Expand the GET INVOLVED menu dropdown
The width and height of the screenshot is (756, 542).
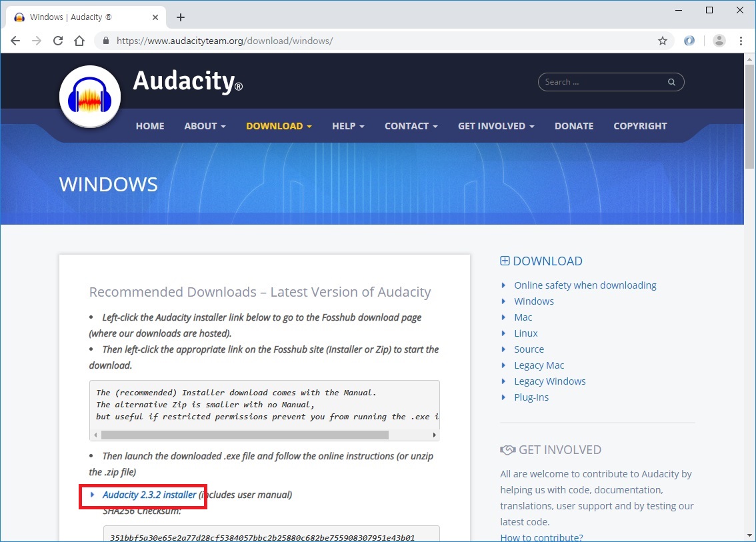(496, 126)
